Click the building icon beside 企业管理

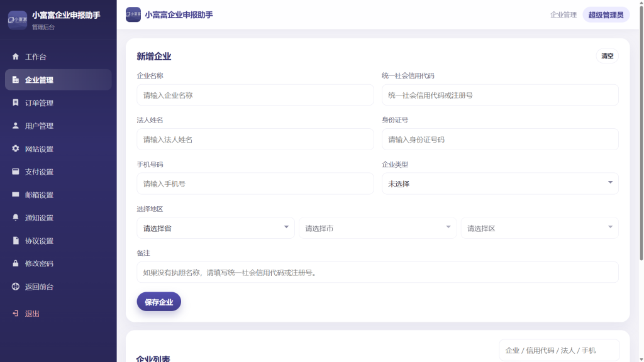pos(16,80)
